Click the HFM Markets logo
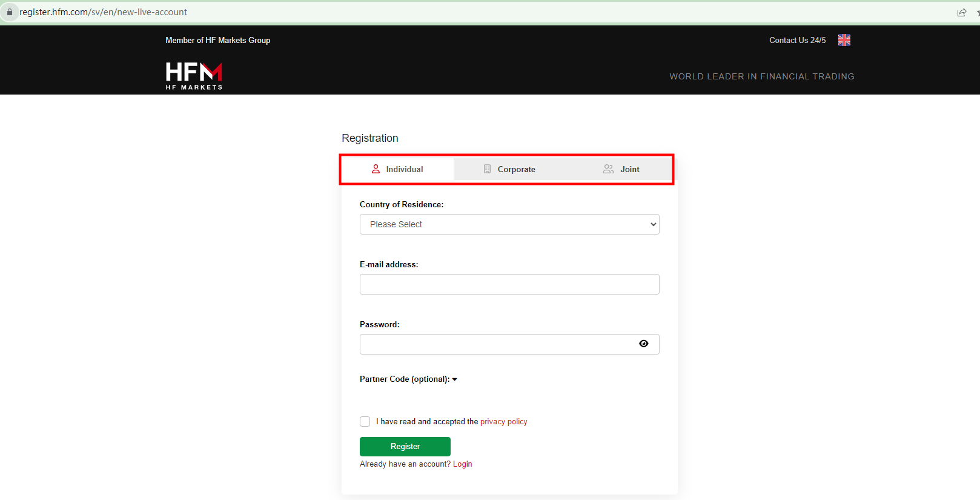 pos(194,76)
